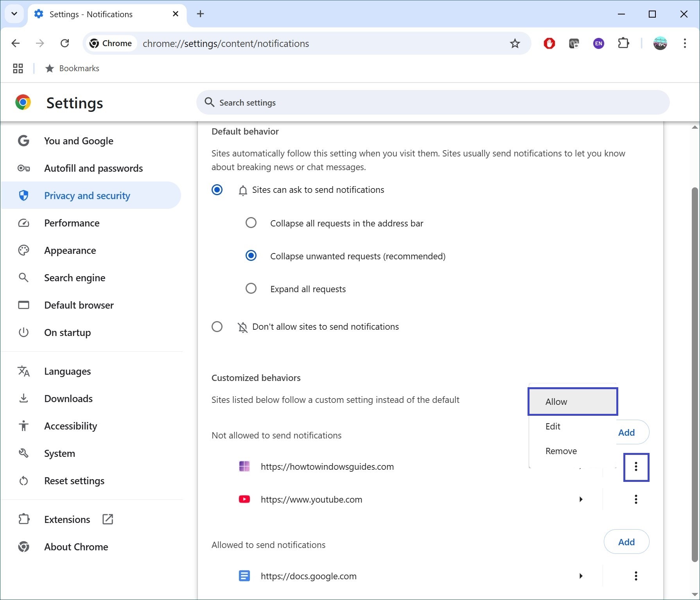Open more actions for howtowindowsguides.com
Screen dimensions: 700x600
[x=636, y=467]
